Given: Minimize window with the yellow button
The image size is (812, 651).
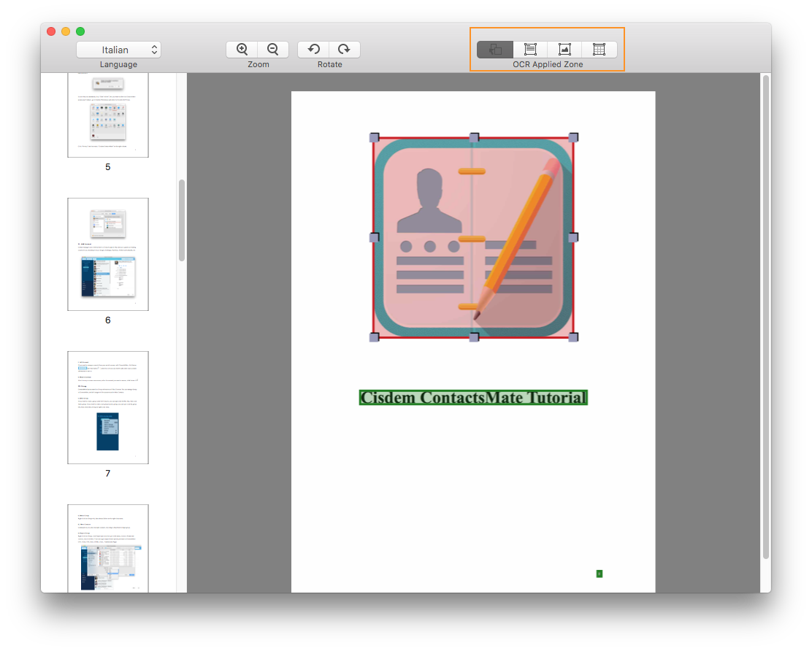Looking at the screenshot, I should [66, 31].
